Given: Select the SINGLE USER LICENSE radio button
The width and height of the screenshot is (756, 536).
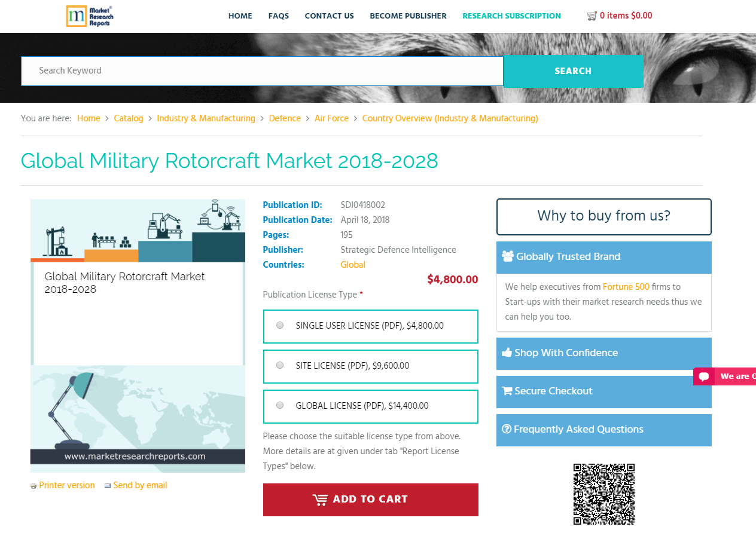Looking at the screenshot, I should point(279,324).
